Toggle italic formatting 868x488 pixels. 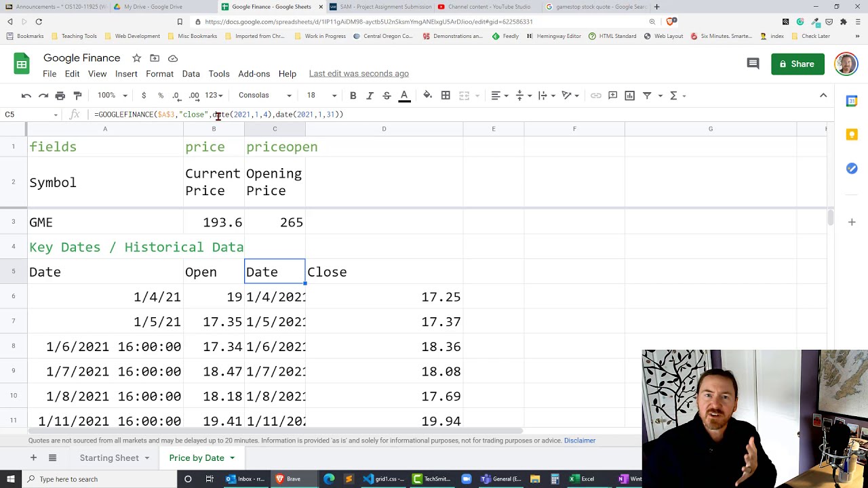(x=370, y=96)
